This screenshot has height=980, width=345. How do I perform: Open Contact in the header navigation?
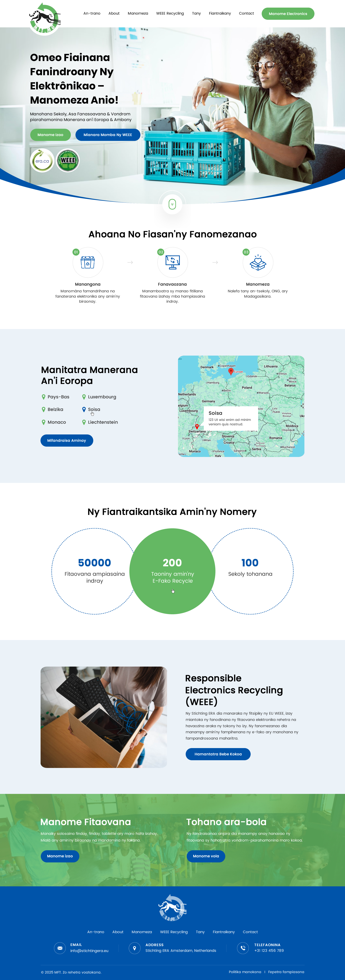[246, 13]
